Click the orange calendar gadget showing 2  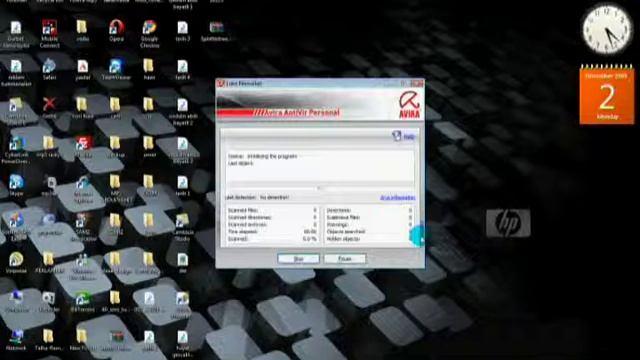[x=607, y=94]
